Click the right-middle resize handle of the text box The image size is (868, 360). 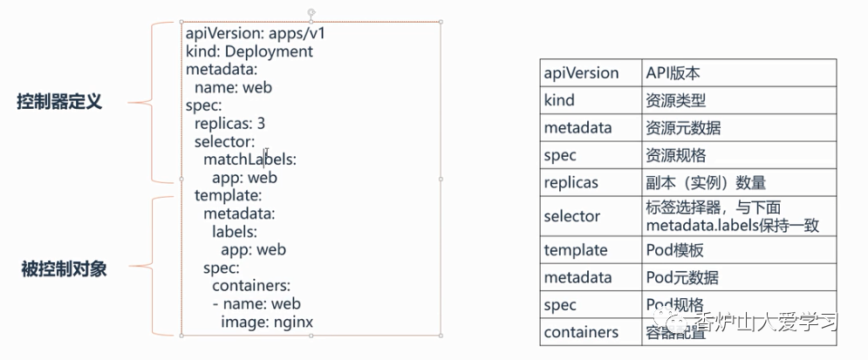[x=441, y=179]
